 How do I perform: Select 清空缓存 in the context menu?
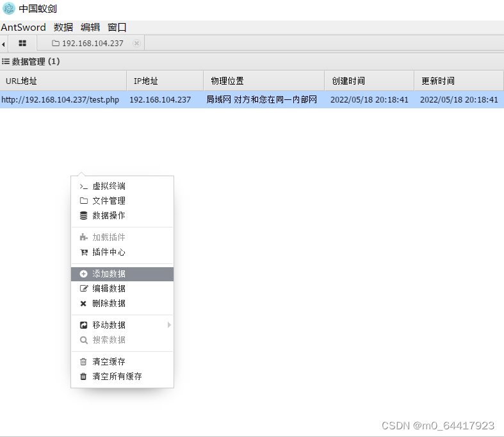point(122,362)
